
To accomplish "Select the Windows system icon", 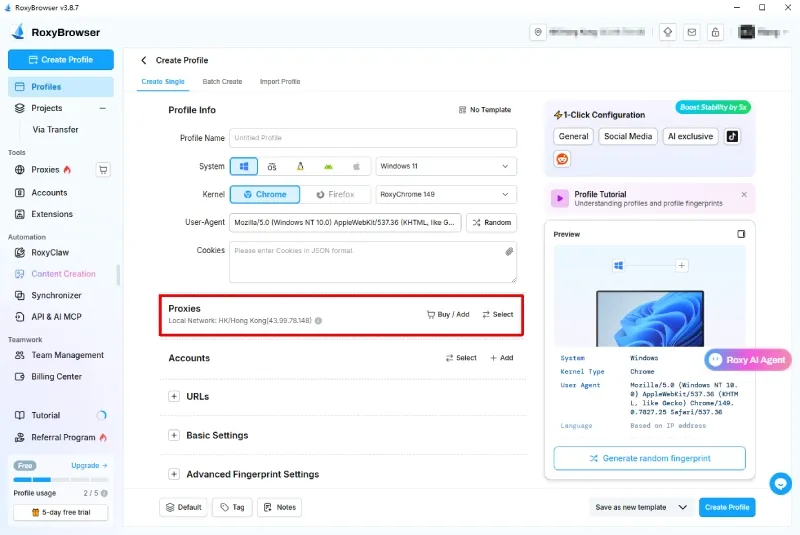I will point(244,166).
